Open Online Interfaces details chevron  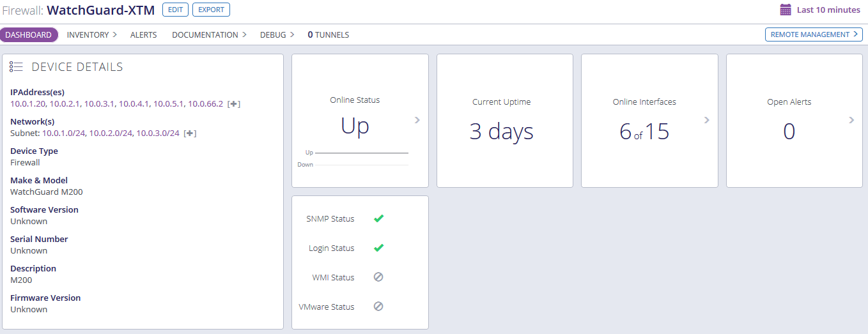point(706,120)
